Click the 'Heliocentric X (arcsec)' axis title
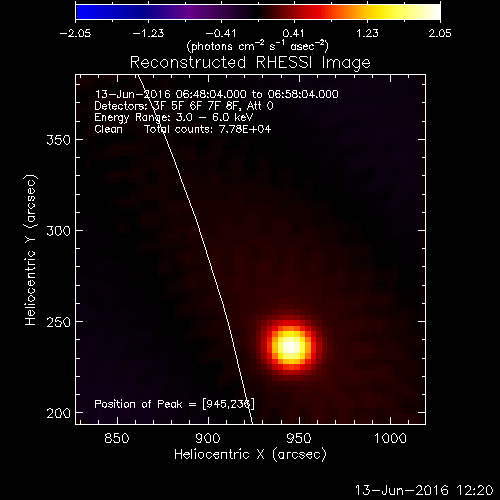Image resolution: width=500 pixels, height=500 pixels. click(x=250, y=455)
